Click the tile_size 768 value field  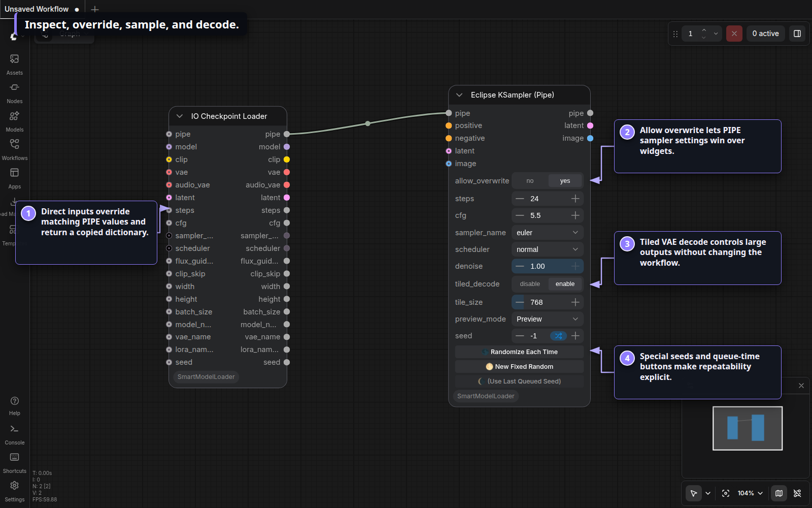point(547,302)
